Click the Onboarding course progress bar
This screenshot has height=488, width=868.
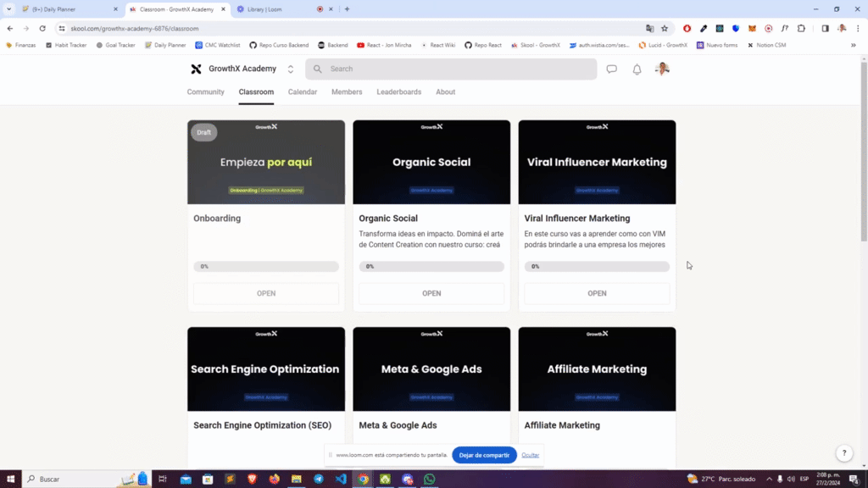[266, 265]
